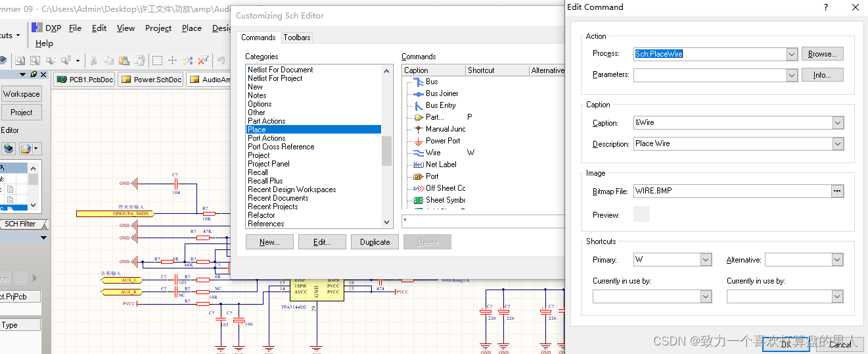Expand the Alternative shortcut dropdown
The height and width of the screenshot is (354, 868).
[837, 260]
